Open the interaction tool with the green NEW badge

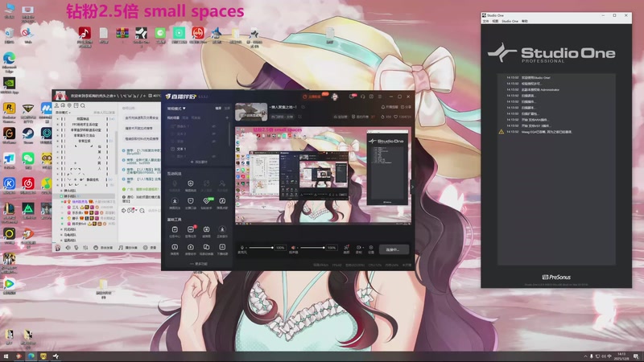click(207, 201)
